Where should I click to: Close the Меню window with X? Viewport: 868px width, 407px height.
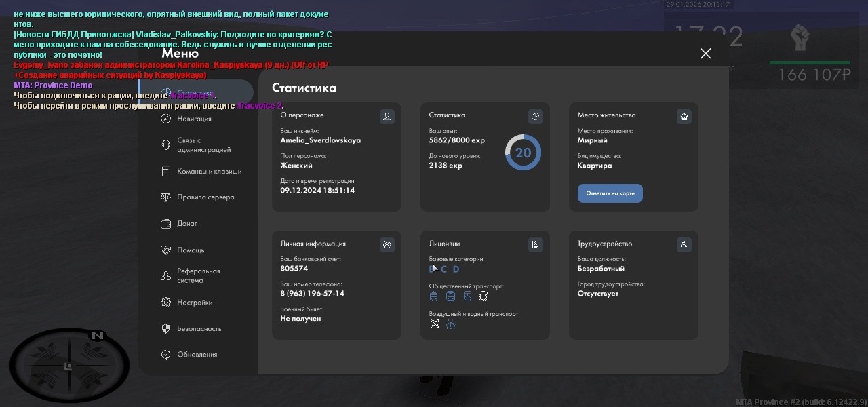pos(705,54)
